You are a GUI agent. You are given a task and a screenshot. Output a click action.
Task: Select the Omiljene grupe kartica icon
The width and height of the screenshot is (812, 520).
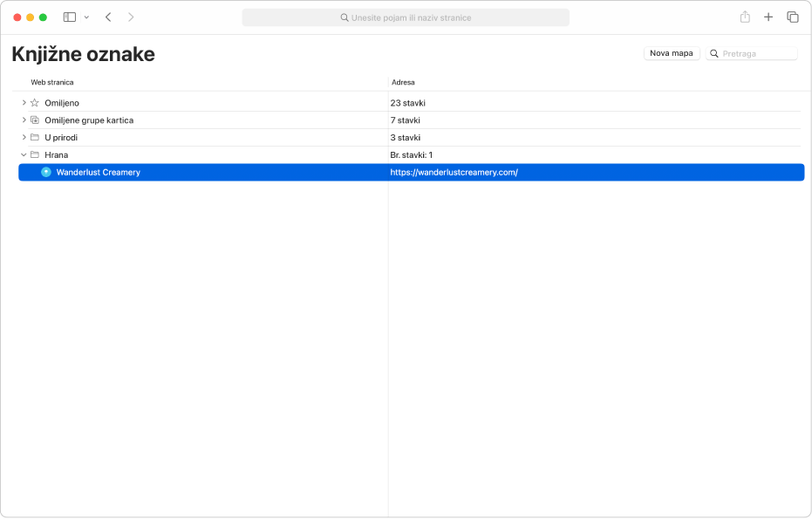click(35, 120)
